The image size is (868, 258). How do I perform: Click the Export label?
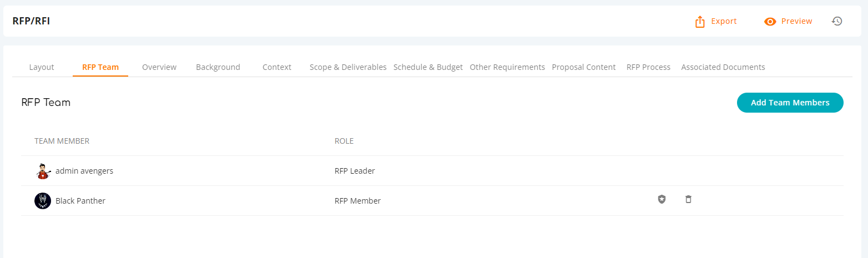coord(724,21)
